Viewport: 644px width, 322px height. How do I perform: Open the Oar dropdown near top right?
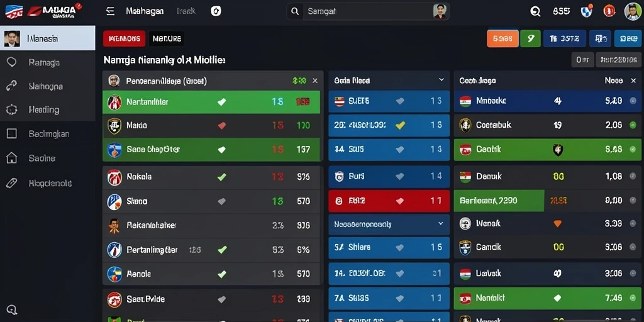click(x=582, y=60)
